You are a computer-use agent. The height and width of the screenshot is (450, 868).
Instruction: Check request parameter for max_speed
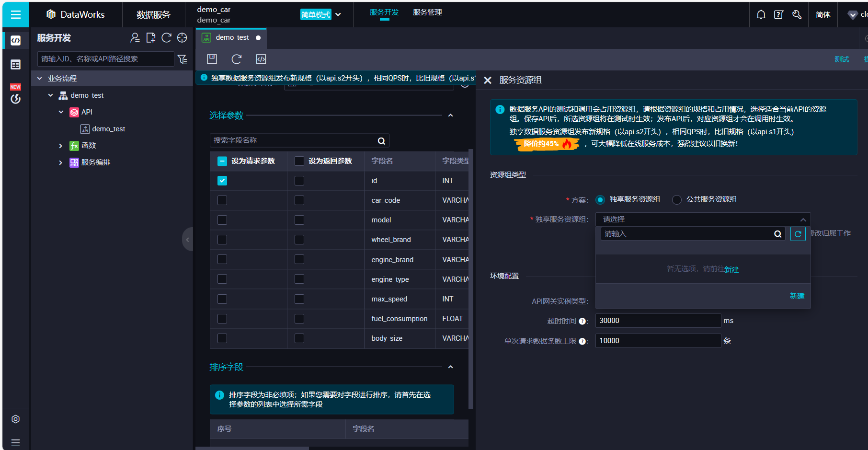(x=222, y=299)
